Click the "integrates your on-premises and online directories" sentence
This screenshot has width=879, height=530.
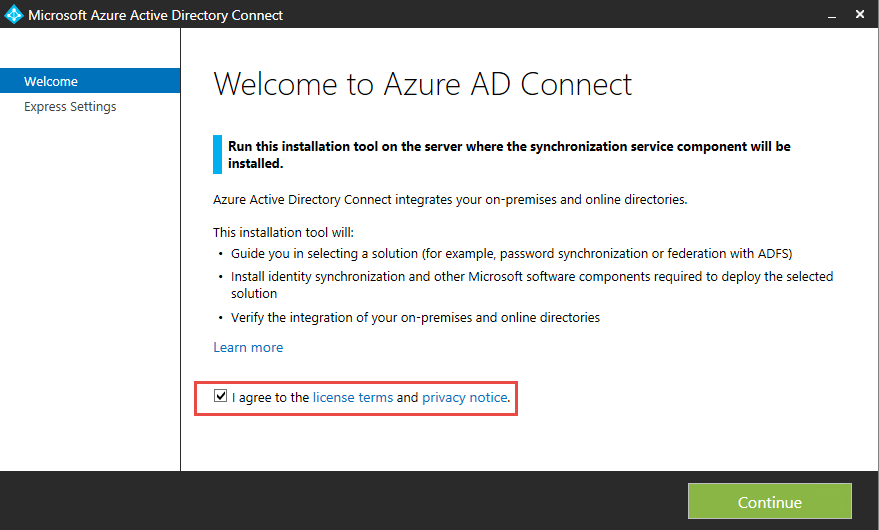450,199
